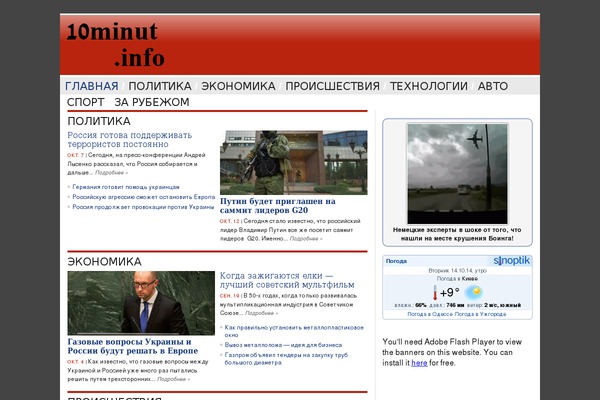
Task: Click the Погода label in weather widget
Action: pos(396,261)
